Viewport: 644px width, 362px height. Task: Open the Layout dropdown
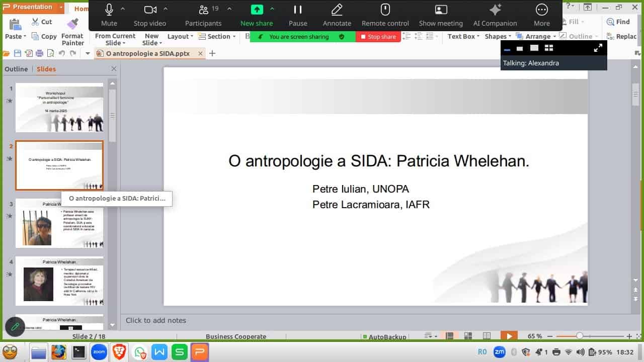(180, 36)
